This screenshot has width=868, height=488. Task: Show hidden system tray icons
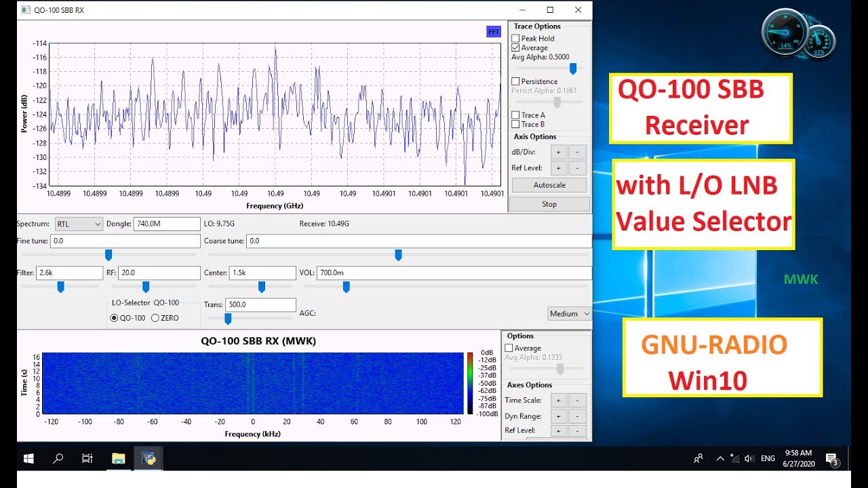click(720, 459)
